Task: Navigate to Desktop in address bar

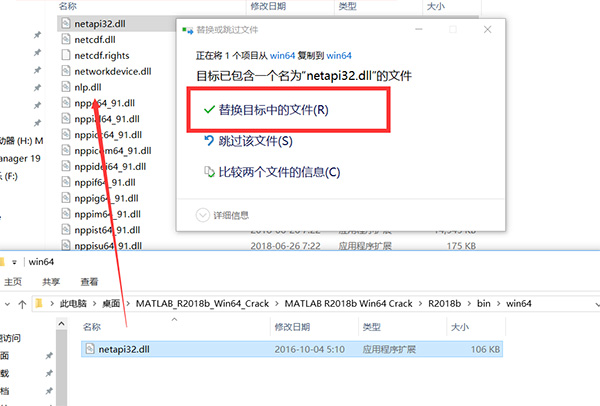Action: [111, 304]
